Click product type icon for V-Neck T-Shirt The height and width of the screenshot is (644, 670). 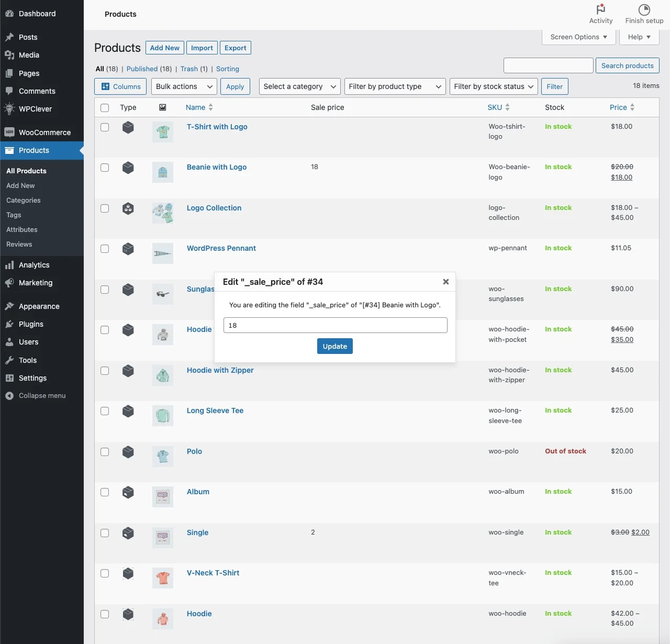pyautogui.click(x=128, y=573)
